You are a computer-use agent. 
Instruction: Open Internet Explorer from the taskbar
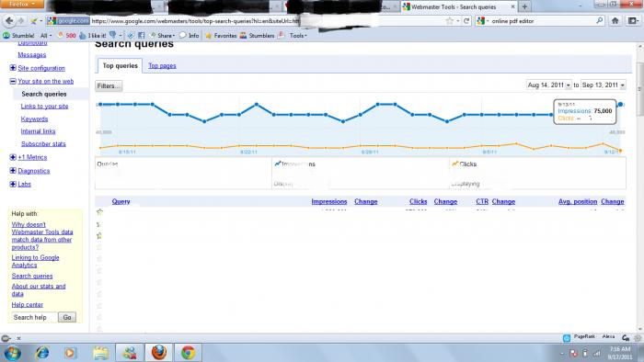click(42, 353)
